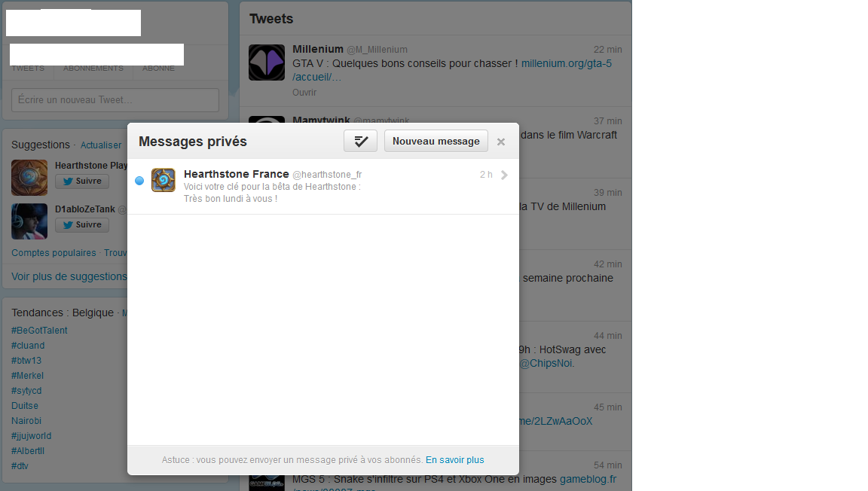Open D1abloZeTank suggestion avatar
This screenshot has width=868, height=491.
pyautogui.click(x=29, y=221)
